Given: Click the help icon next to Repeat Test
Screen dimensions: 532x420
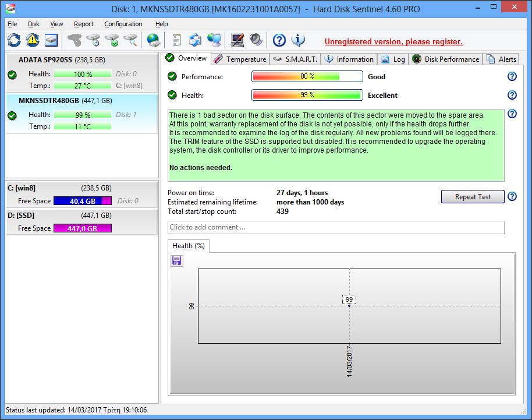Looking at the screenshot, I should pos(512,196).
